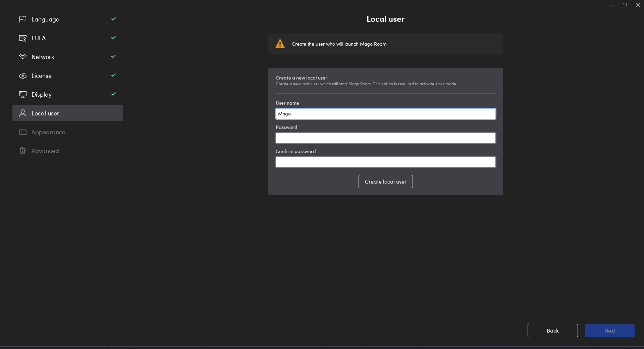Click the Network Wi-Fi icon
This screenshot has width=644, height=349.
pyautogui.click(x=22, y=57)
